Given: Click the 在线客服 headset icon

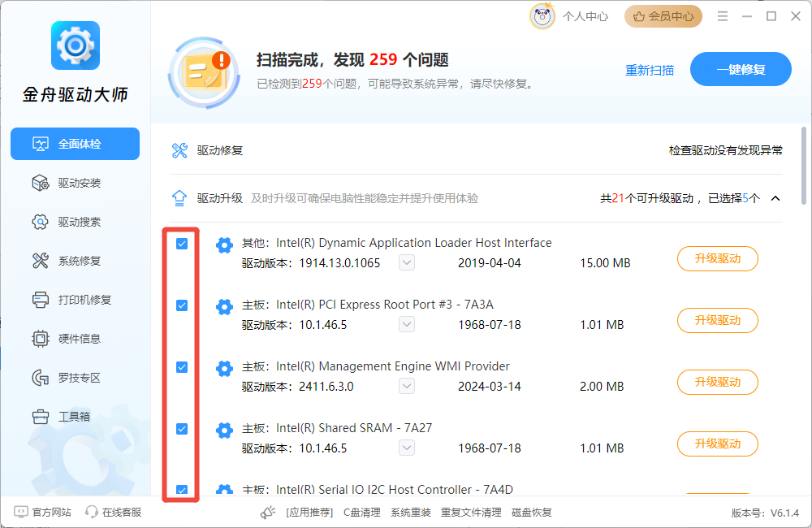Looking at the screenshot, I should [91, 512].
